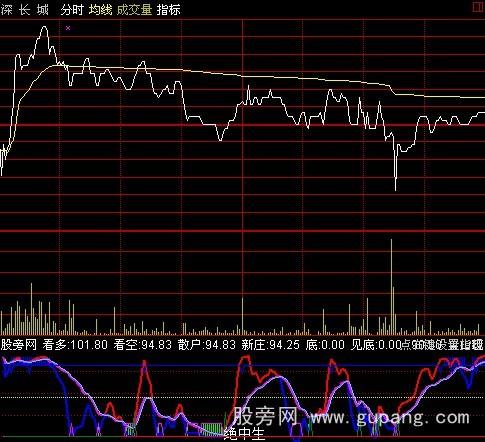The width and height of the screenshot is (485, 442).
Task: Open the 指标 indicator label
Action: coord(169,10)
